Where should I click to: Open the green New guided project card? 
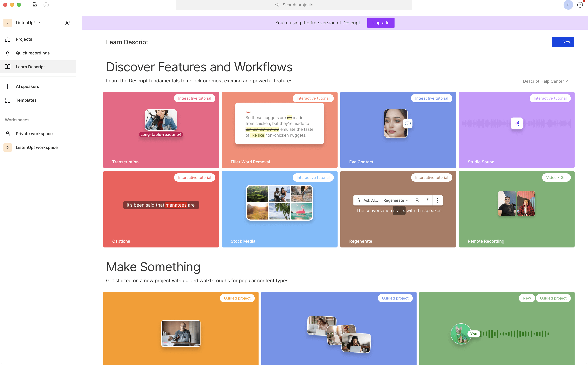497,328
